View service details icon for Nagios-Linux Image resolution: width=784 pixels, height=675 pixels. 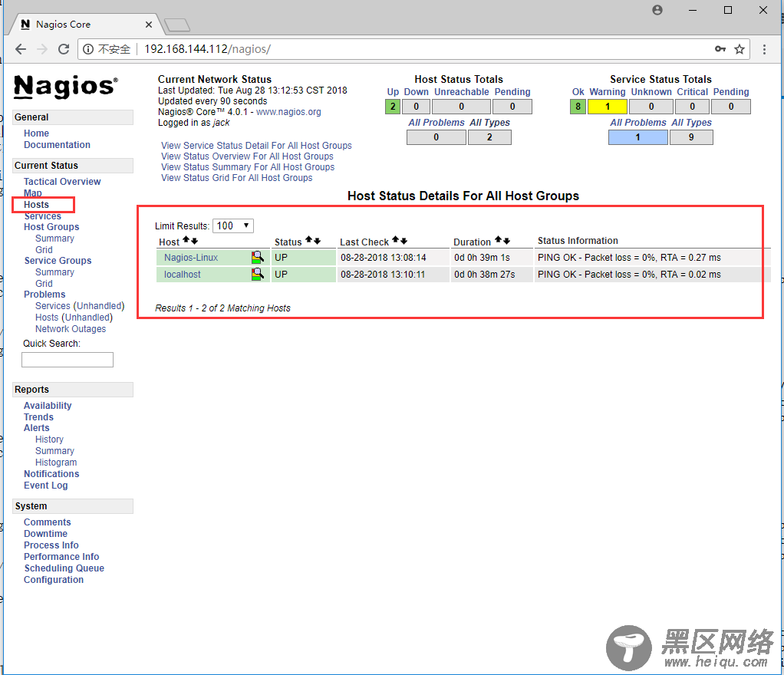click(x=258, y=258)
